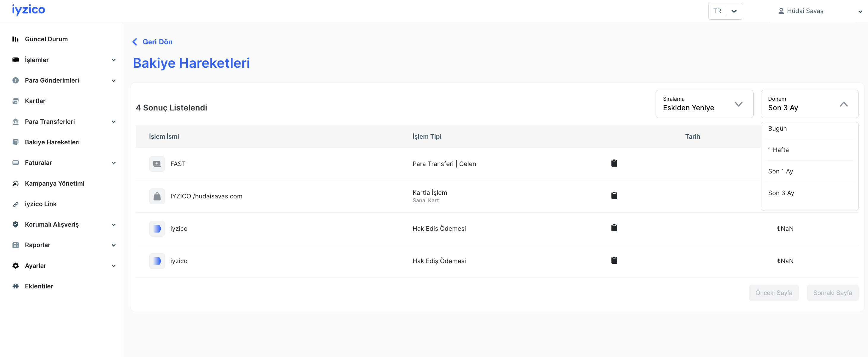Click the Ayarlar gear icon
This screenshot has height=357, width=868.
[x=15, y=266]
